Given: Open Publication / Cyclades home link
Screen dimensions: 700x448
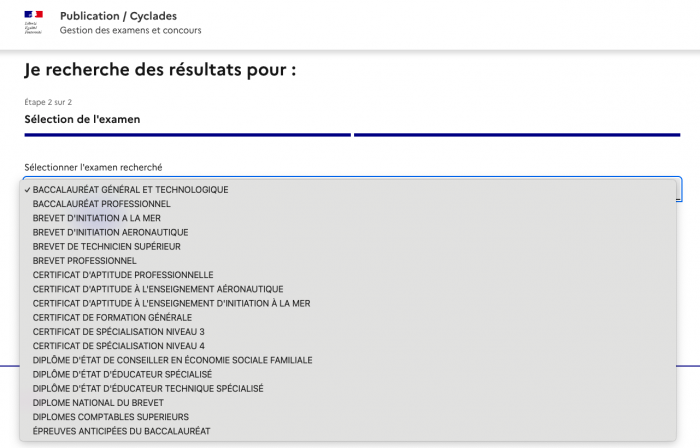Looking at the screenshot, I should point(118,16).
